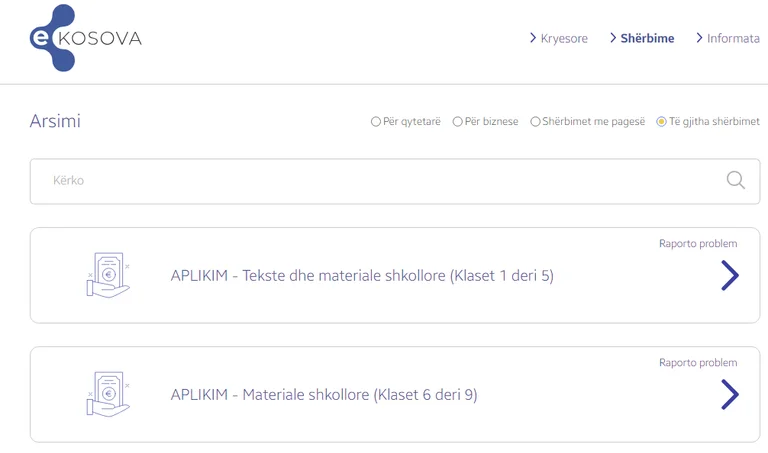The width and height of the screenshot is (768, 453).
Task: Open APLIKIM - Tekste dhe materiale shkollore
Action: pyautogui.click(x=362, y=276)
